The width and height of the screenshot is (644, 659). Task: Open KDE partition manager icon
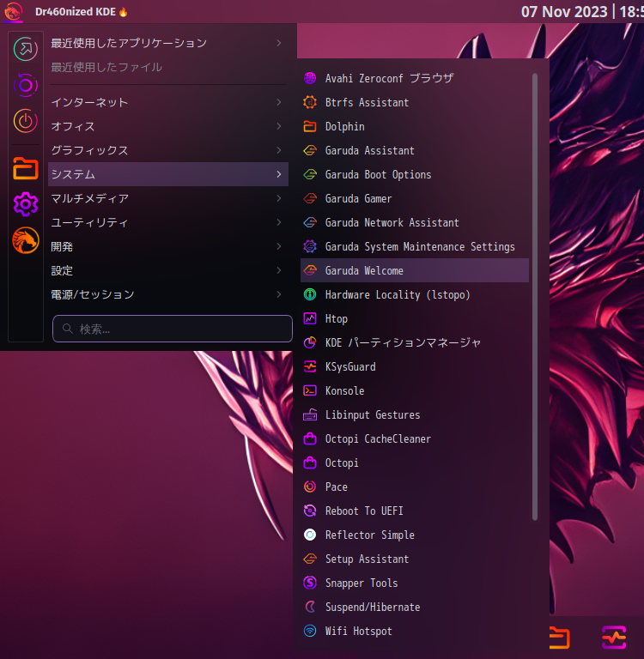click(310, 342)
